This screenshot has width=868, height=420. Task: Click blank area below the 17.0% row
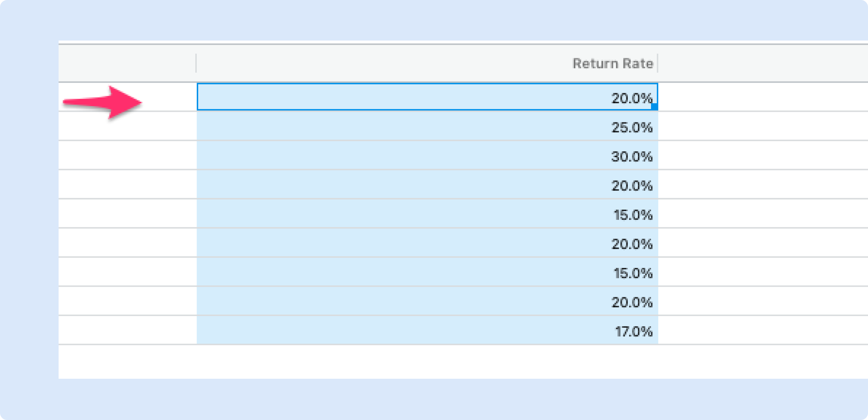[x=427, y=361]
